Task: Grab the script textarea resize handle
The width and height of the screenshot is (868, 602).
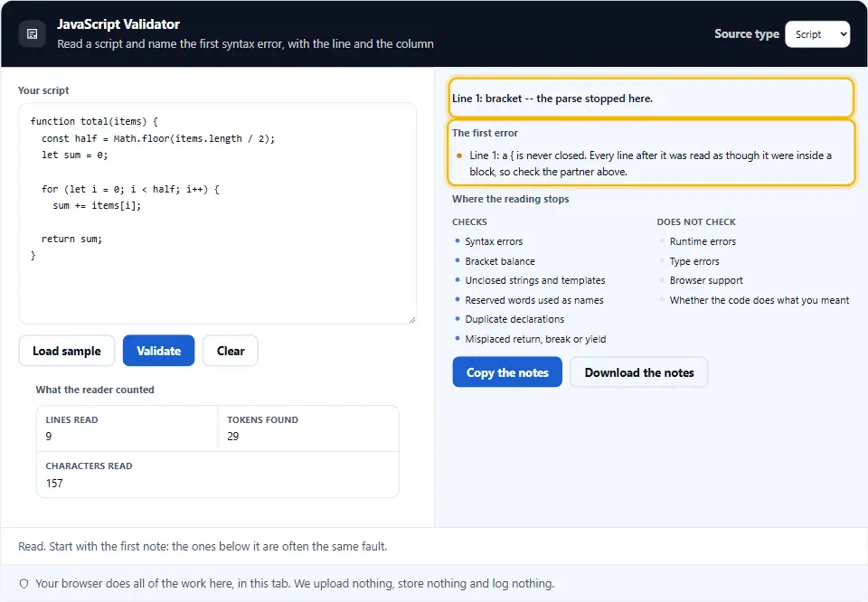Action: pyautogui.click(x=412, y=319)
